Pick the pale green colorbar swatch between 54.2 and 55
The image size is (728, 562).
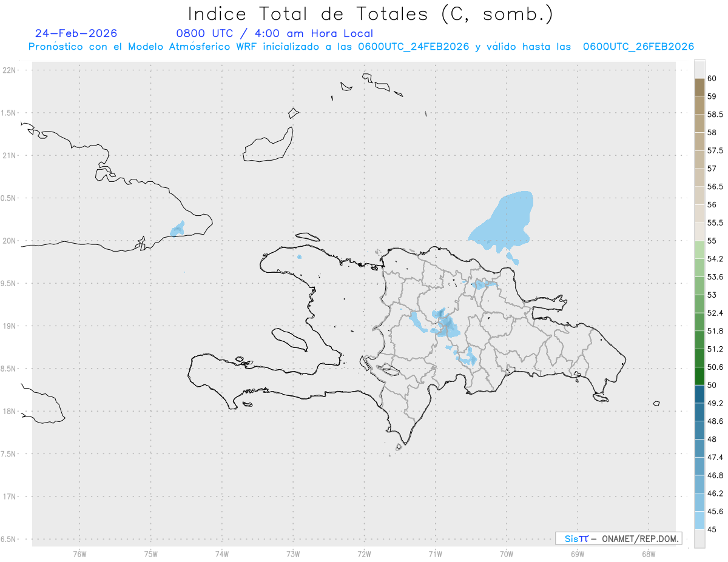pos(699,250)
